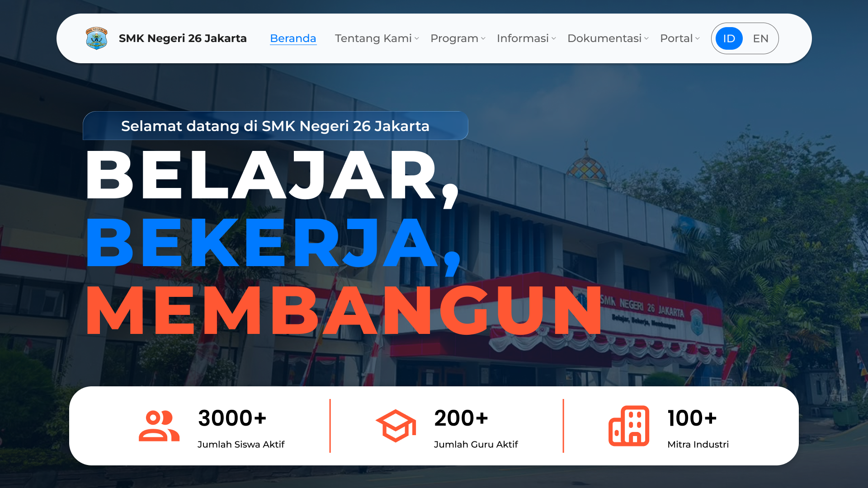Image resolution: width=868 pixels, height=488 pixels.
Task: Click the students people icon
Action: (x=159, y=426)
